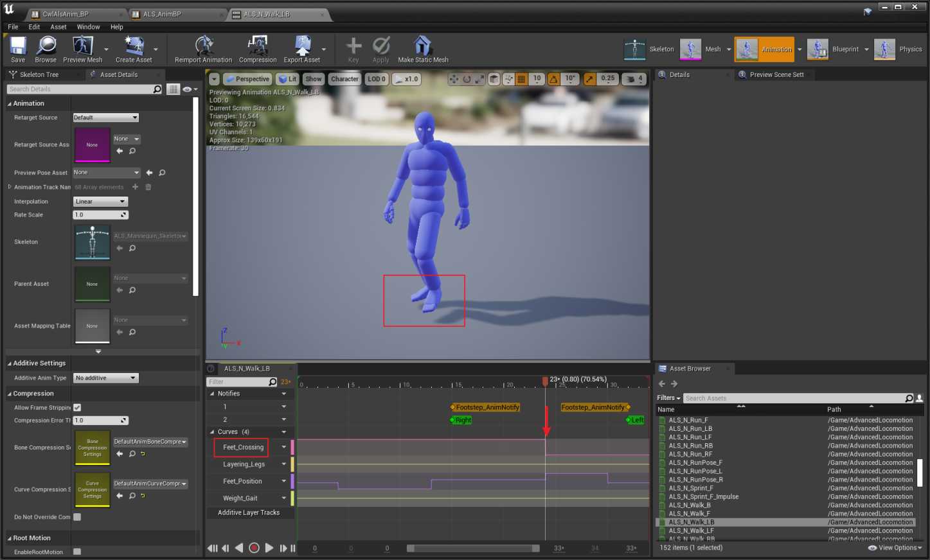Click the Key toolbar icon
Screen dimensions: 930x560
[x=353, y=49]
